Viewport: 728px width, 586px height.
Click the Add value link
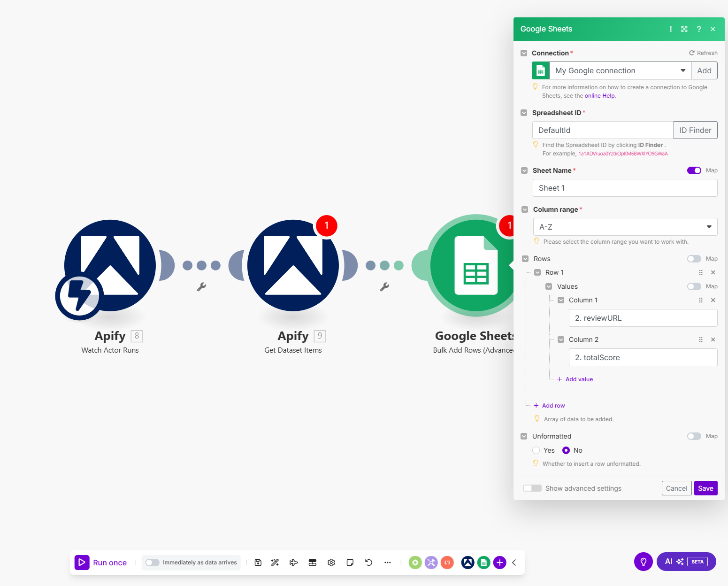[x=579, y=379]
